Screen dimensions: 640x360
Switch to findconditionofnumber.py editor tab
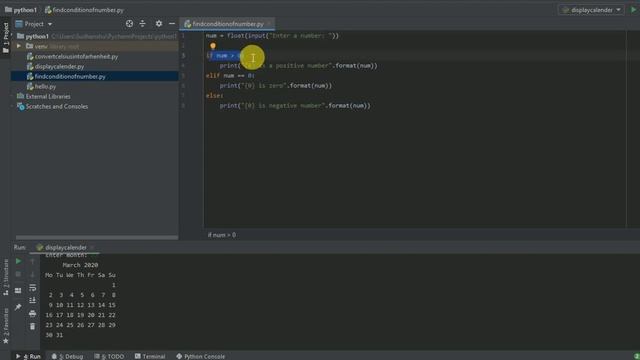(x=227, y=24)
